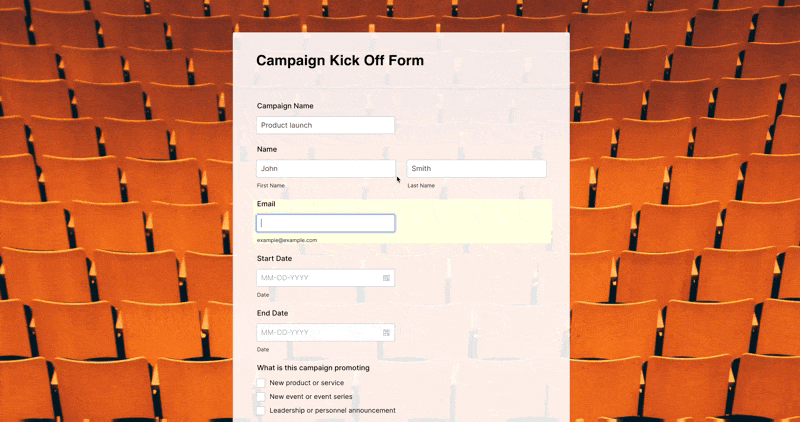Open the End Date calendar picker icon
800x422 pixels.
pos(386,332)
